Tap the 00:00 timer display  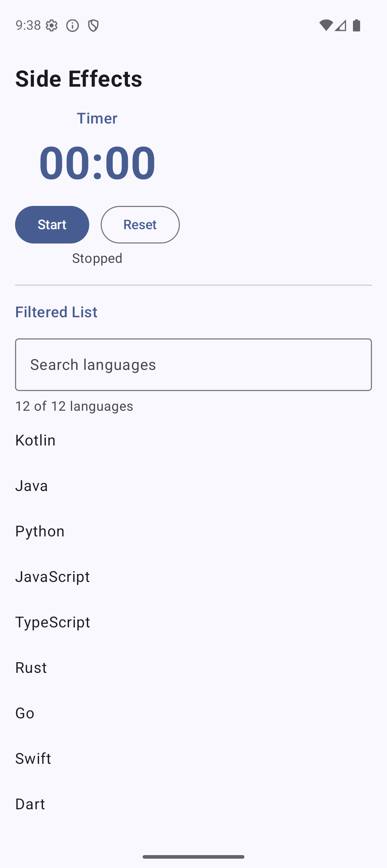[x=97, y=162]
